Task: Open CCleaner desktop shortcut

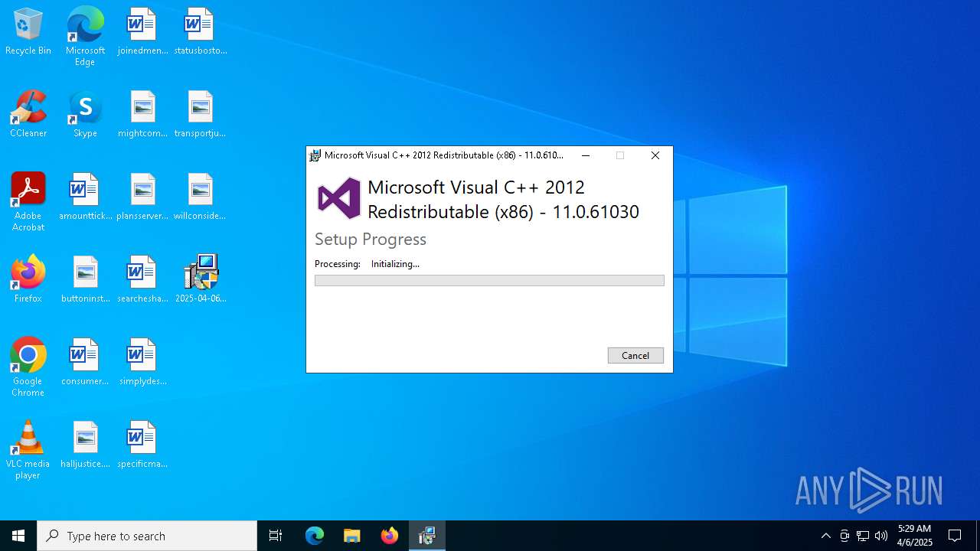Action: 28,115
